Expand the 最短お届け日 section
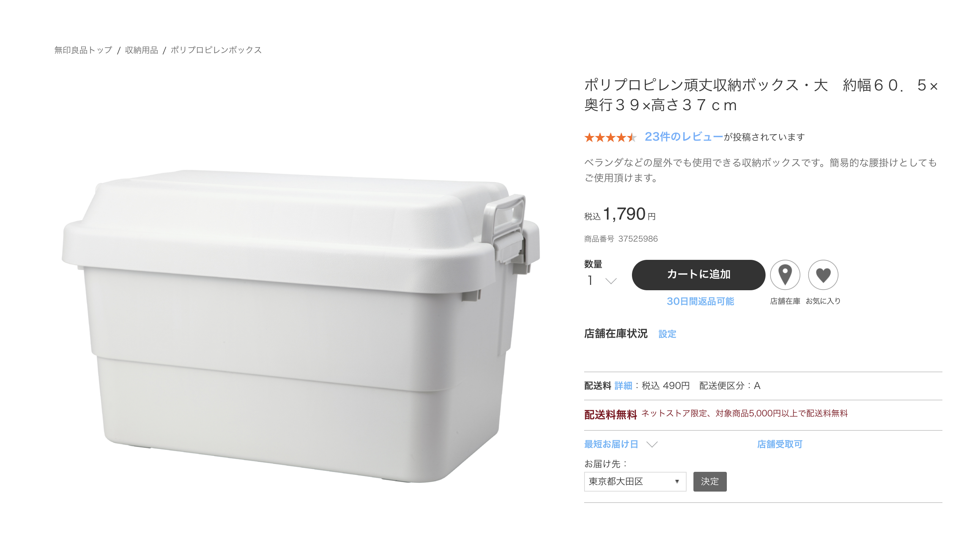 click(x=652, y=444)
